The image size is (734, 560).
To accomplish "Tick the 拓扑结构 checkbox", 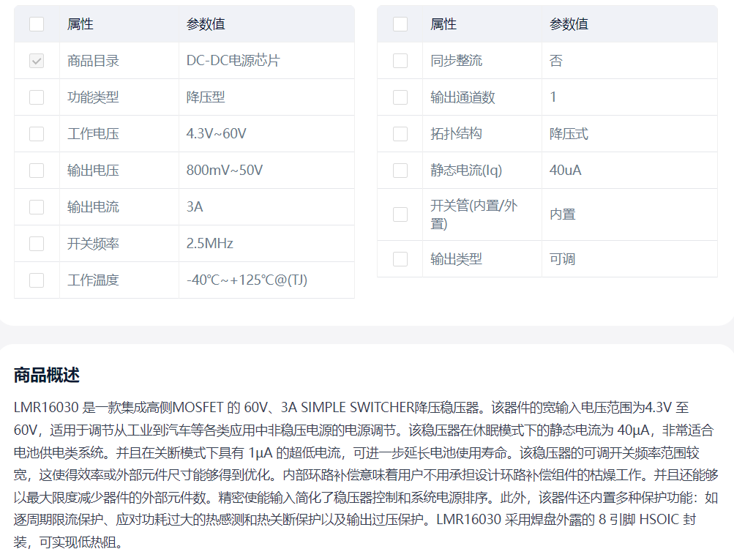I will pyautogui.click(x=400, y=134).
